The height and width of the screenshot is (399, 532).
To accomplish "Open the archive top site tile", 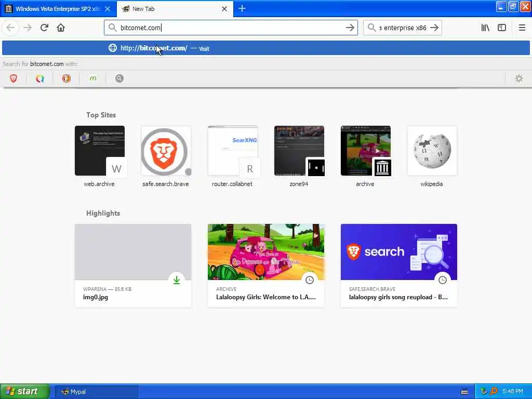I will point(365,156).
